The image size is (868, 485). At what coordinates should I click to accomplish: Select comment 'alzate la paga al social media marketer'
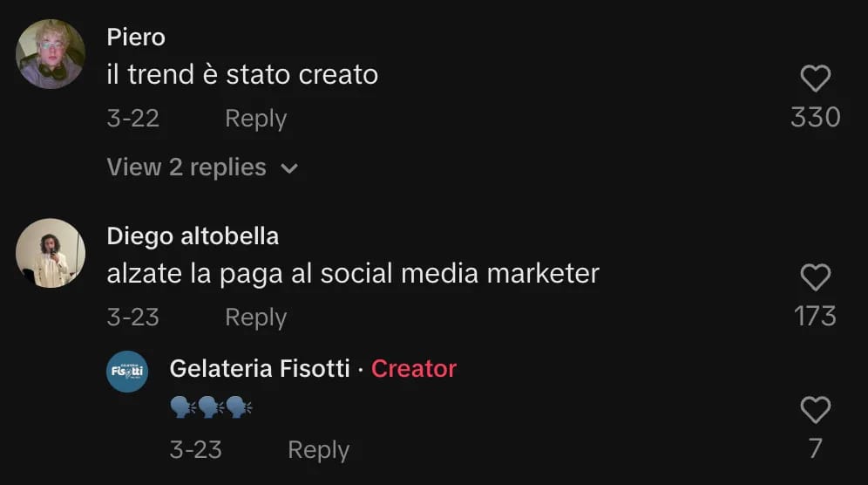[x=353, y=273]
